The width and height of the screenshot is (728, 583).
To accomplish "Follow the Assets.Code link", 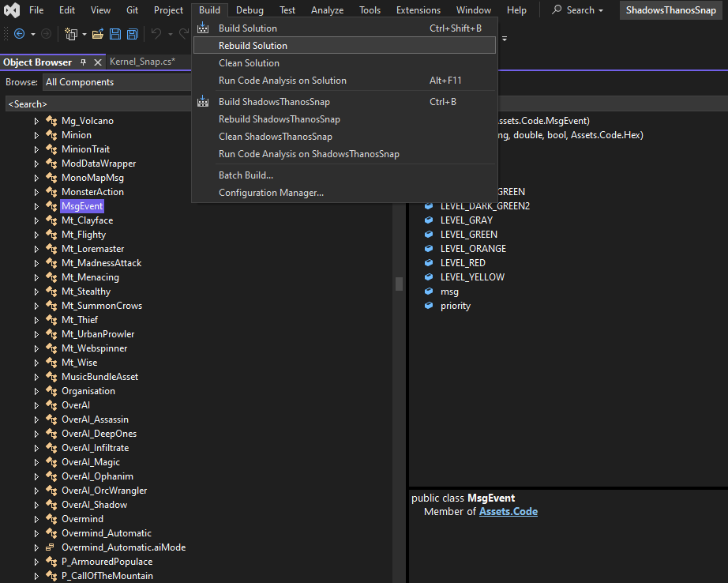I will pos(508,512).
